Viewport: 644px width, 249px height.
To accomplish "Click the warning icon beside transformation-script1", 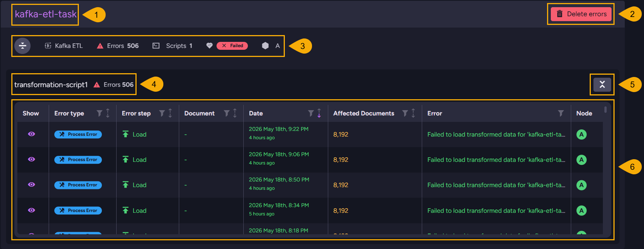I will [97, 85].
